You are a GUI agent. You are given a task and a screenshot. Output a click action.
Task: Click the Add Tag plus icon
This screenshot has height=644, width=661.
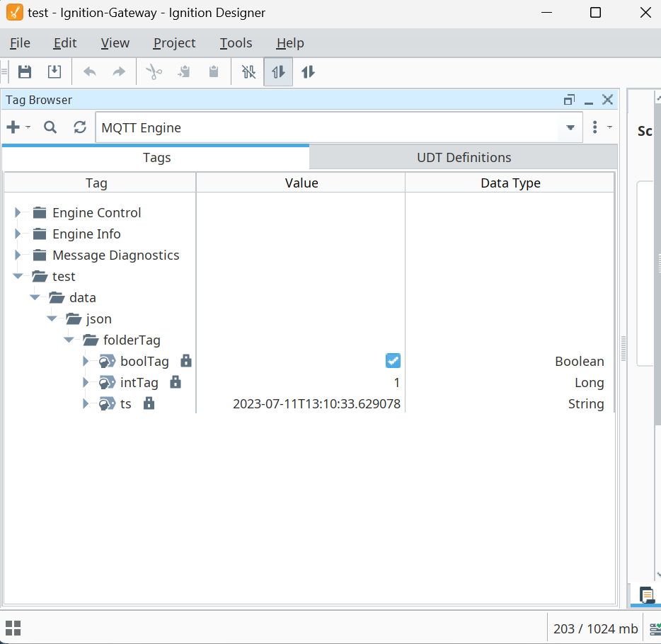tap(13, 127)
